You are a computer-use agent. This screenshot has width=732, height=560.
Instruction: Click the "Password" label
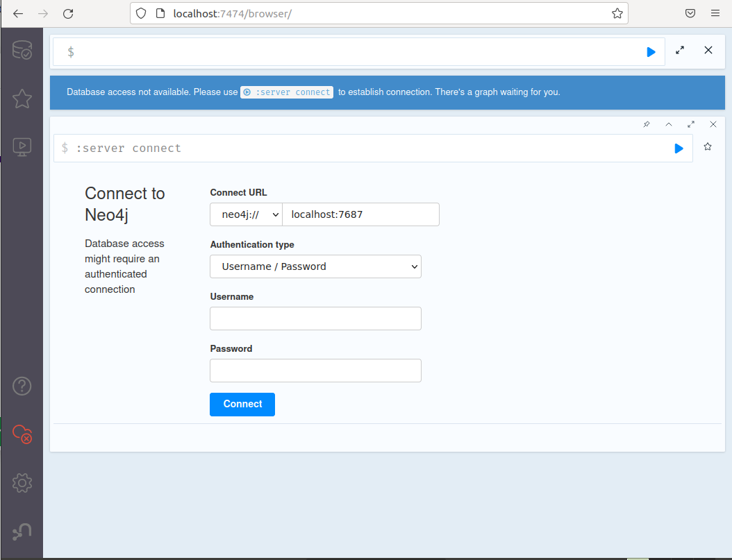(x=231, y=349)
